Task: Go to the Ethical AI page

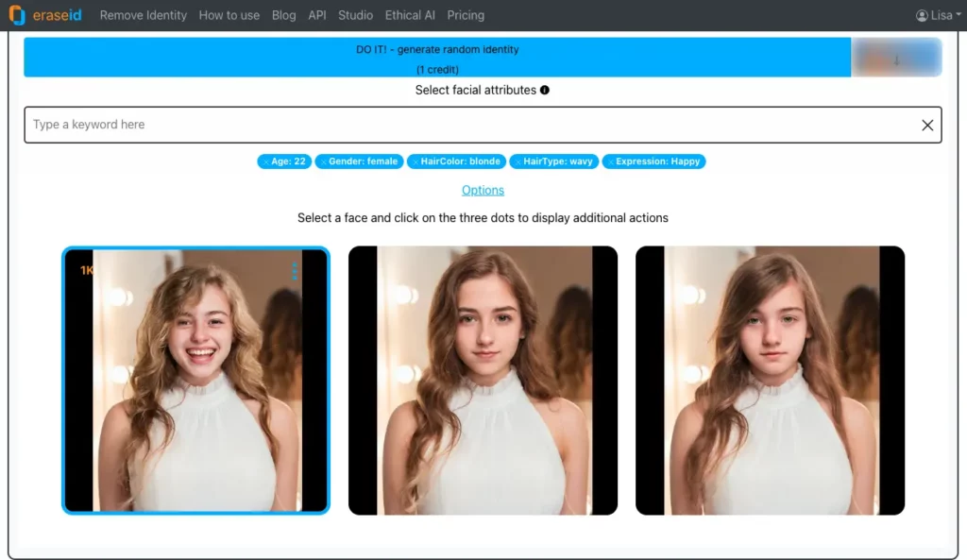Action: (x=410, y=15)
